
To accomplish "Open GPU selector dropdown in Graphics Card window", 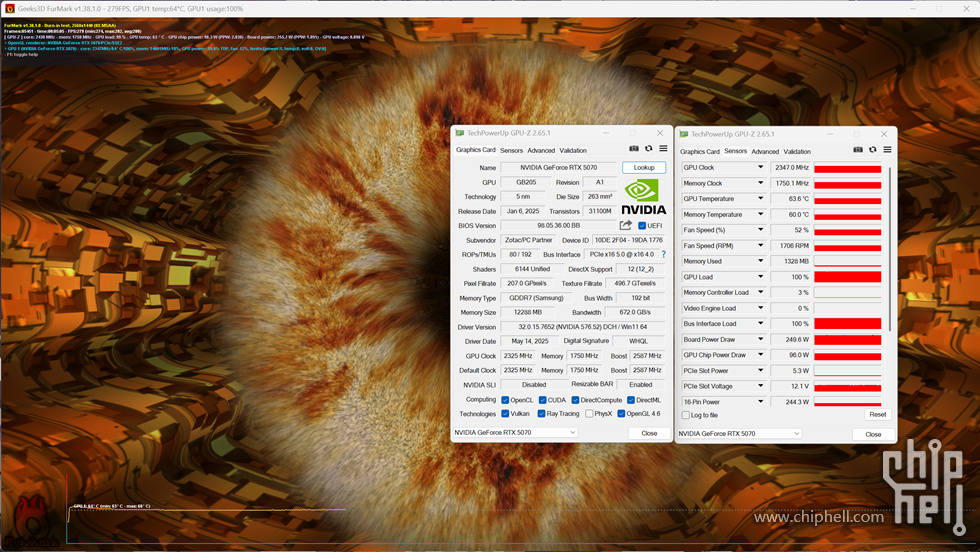I will (514, 433).
